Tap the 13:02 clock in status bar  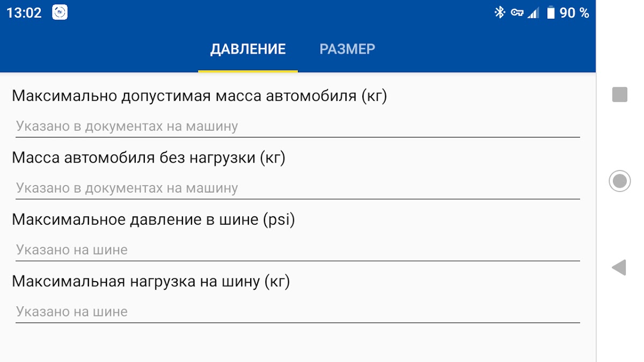point(24,13)
